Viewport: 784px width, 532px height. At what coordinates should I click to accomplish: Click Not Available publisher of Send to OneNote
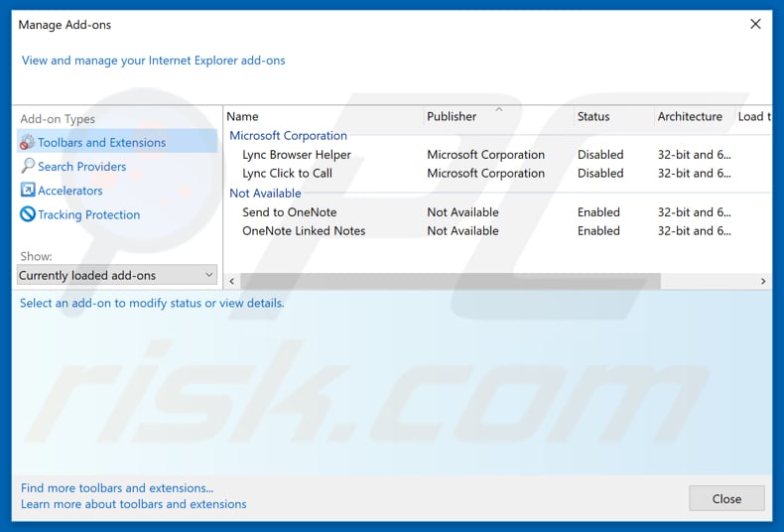[462, 212]
